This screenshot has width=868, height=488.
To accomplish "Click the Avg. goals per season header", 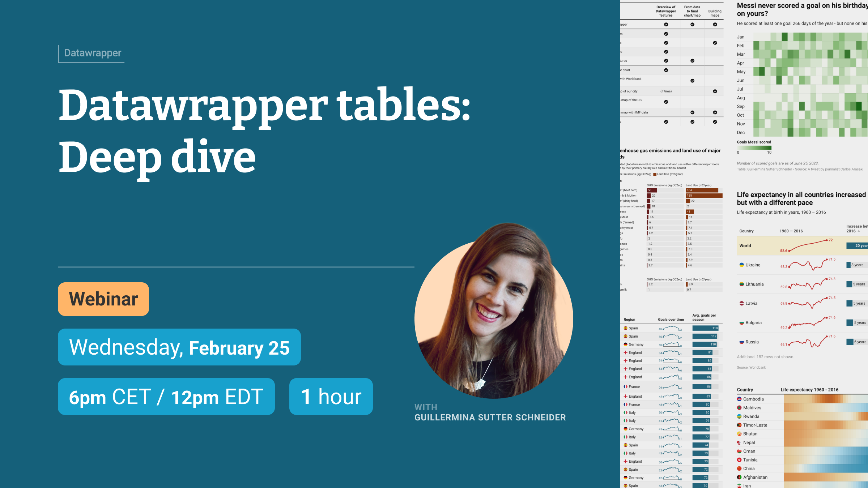I will [704, 317].
